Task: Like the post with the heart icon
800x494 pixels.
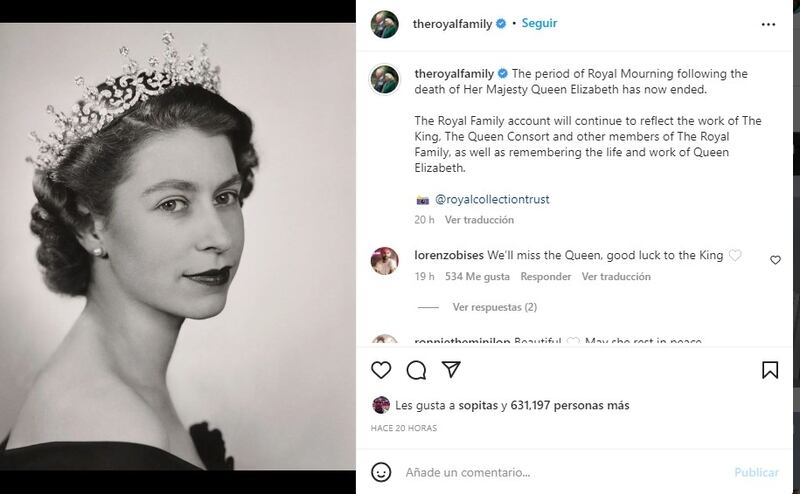Action: coord(381,370)
